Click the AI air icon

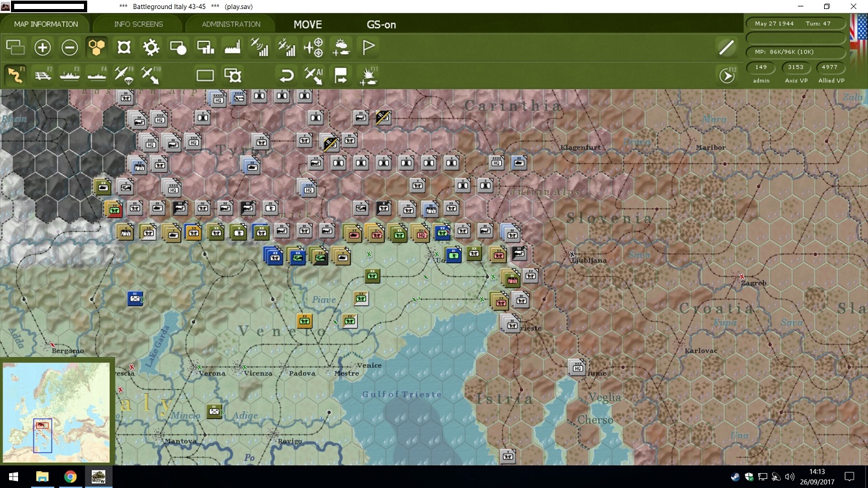click(314, 76)
